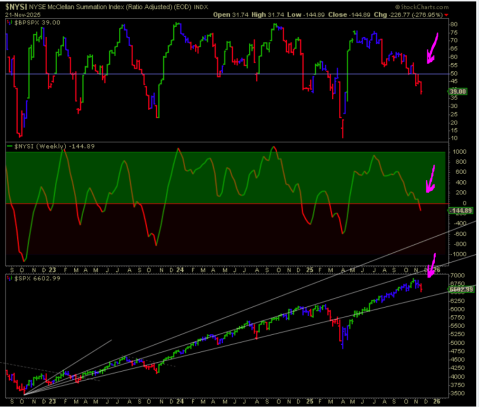Click the 39.00 green value tag on right axis
Viewport: 480px width, 407px height.
pyautogui.click(x=458, y=91)
